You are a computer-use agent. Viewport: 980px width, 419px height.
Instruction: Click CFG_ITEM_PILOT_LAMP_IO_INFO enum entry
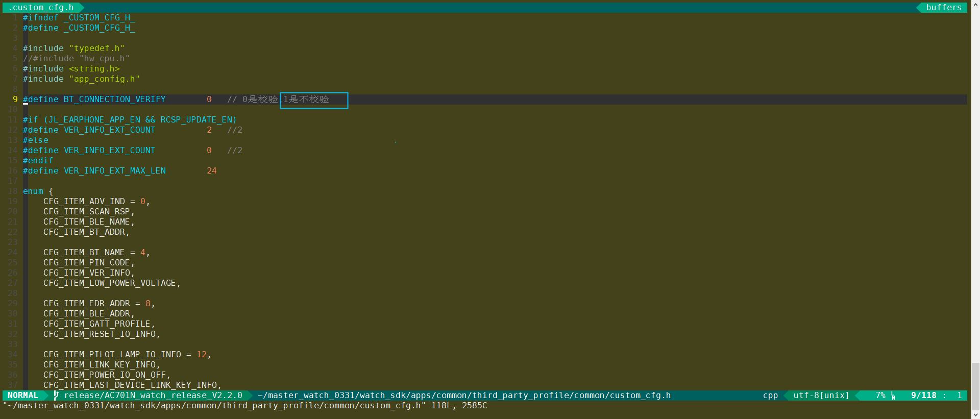click(x=112, y=355)
